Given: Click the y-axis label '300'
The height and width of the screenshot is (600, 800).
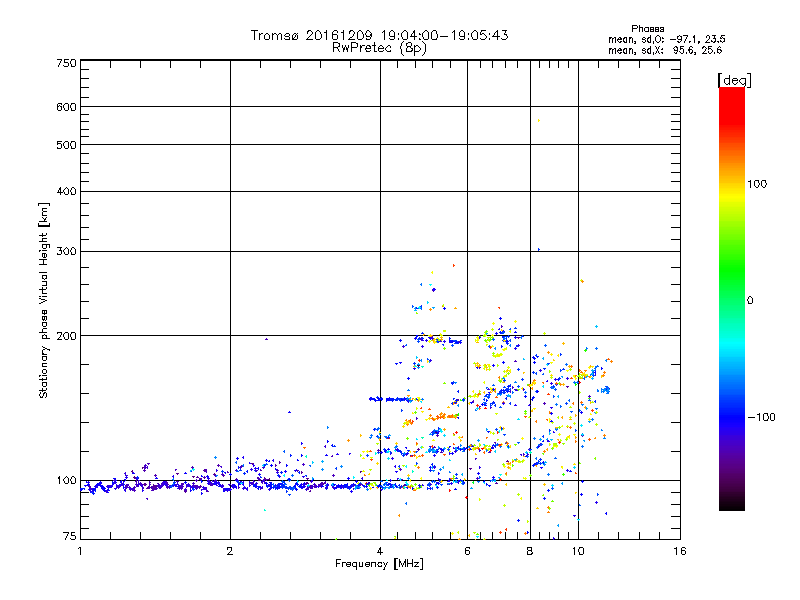Looking at the screenshot, I should (x=66, y=252).
